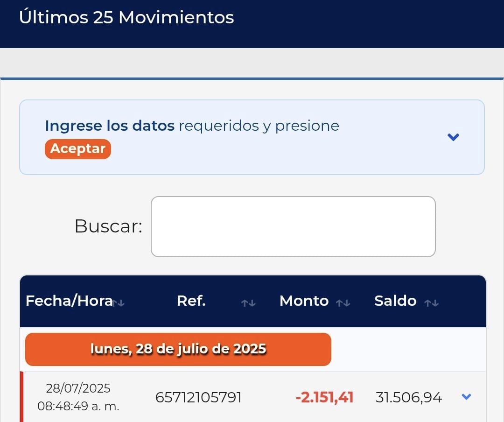This screenshot has height=422, width=504.
Task: Click the 31.506,94 balance value
Action: 408,398
